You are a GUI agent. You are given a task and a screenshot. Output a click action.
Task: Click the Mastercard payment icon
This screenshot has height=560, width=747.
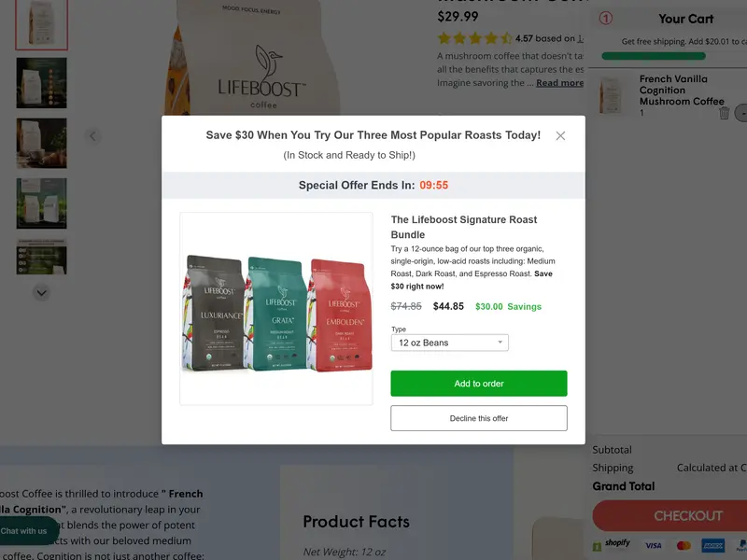click(684, 545)
